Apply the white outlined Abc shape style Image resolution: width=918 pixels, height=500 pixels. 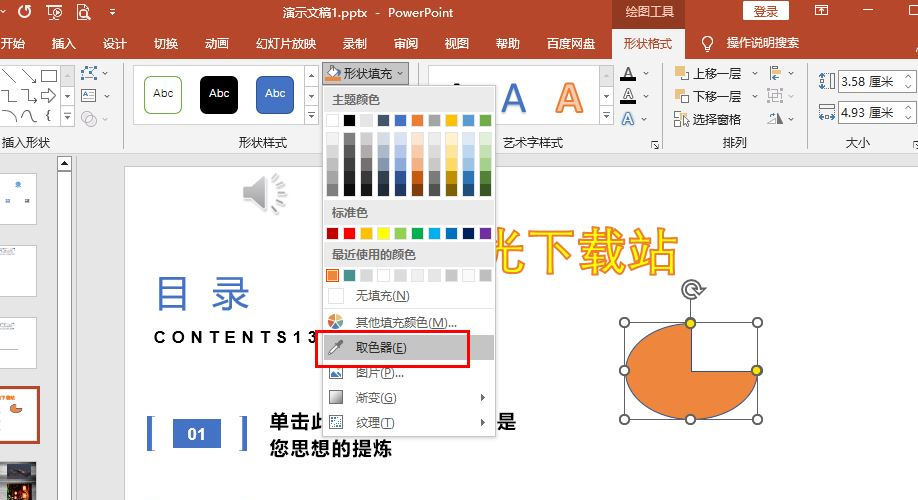point(163,94)
